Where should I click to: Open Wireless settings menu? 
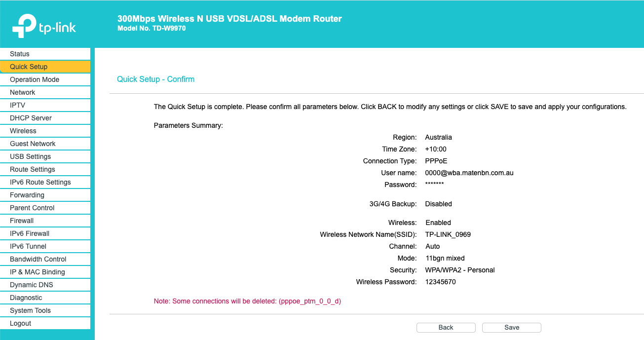(45, 131)
